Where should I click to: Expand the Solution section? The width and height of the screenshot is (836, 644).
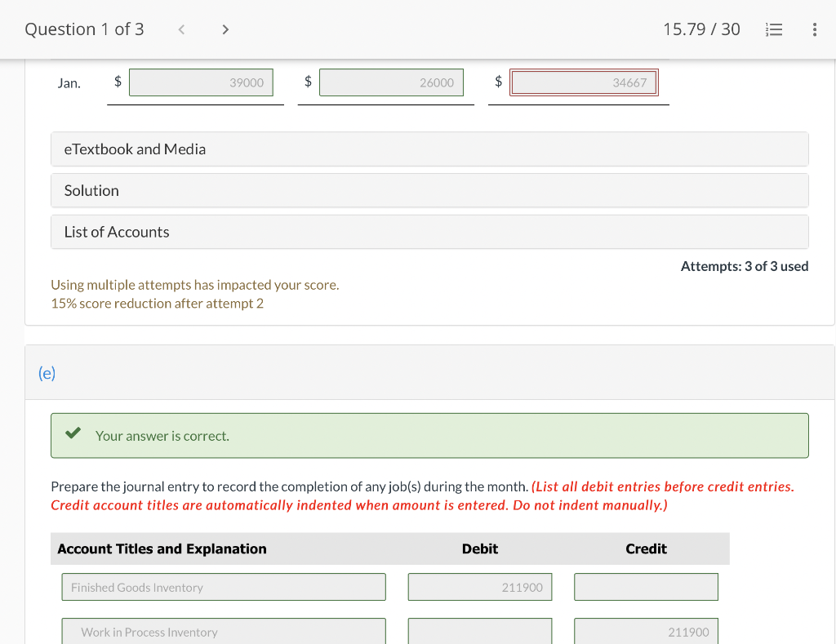pyautogui.click(x=429, y=191)
